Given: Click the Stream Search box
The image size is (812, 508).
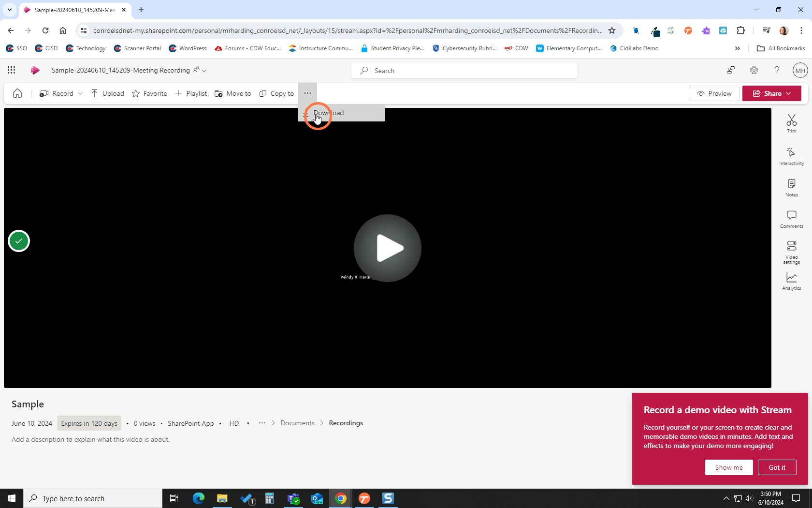Looking at the screenshot, I should (464, 71).
